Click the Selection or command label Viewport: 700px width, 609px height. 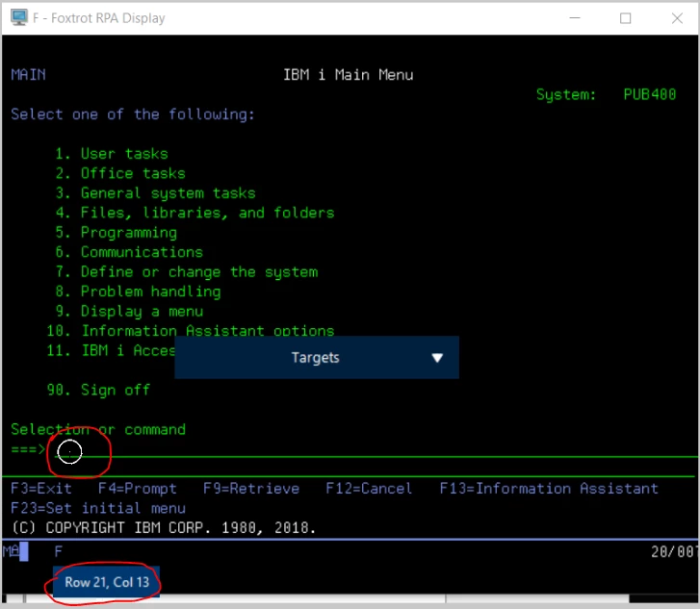(x=98, y=430)
